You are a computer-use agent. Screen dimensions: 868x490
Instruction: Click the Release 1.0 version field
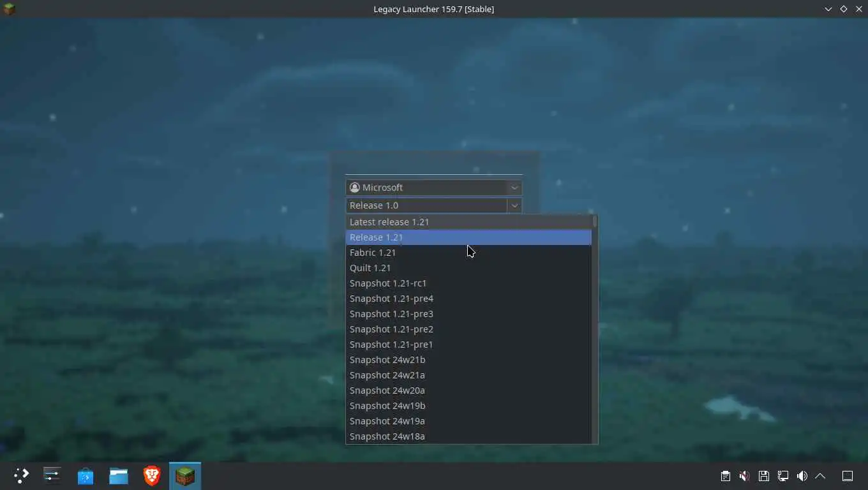[426, 205]
